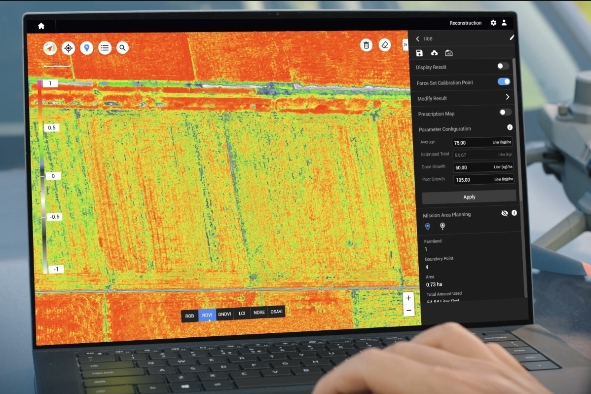Toggle Mission Area Planning visibility eye

(504, 213)
